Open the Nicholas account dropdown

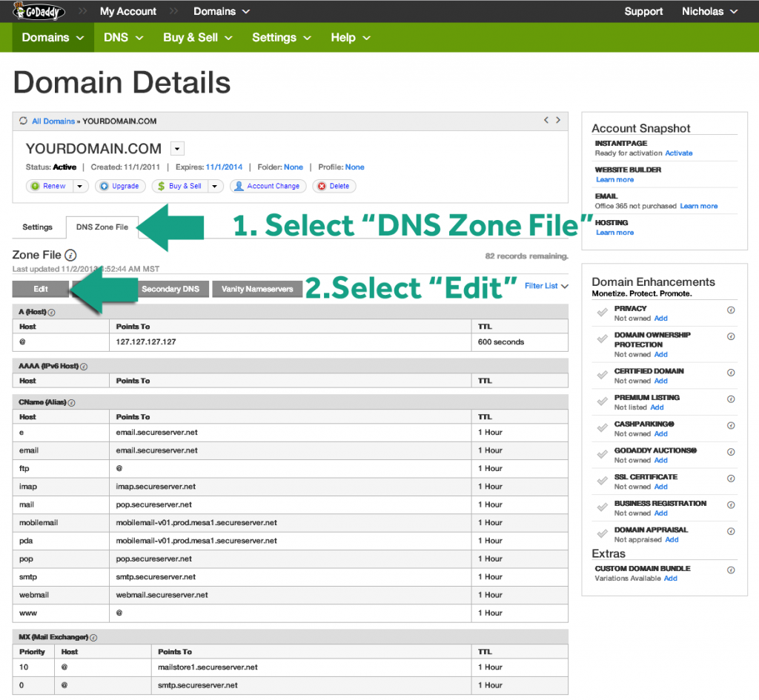(709, 11)
